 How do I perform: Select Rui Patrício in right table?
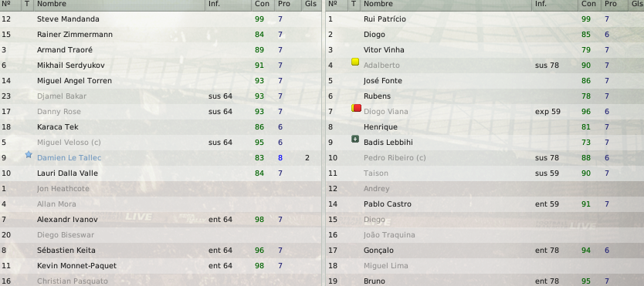click(x=485, y=19)
